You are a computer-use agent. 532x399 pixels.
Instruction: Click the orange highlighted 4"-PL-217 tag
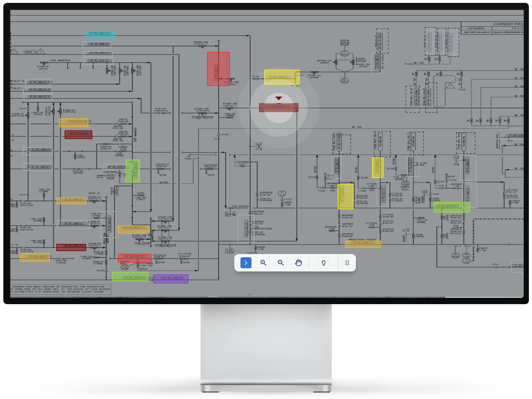74,122
